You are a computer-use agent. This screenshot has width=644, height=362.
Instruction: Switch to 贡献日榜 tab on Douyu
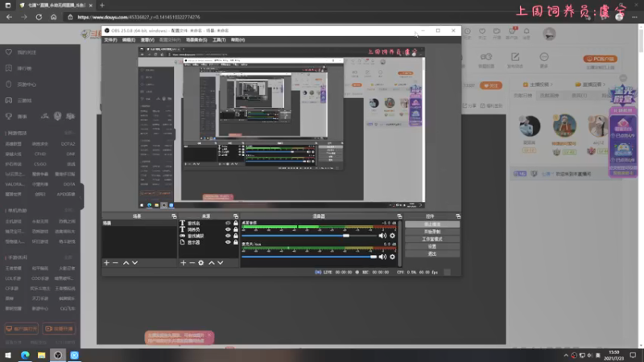pyautogui.click(x=522, y=96)
